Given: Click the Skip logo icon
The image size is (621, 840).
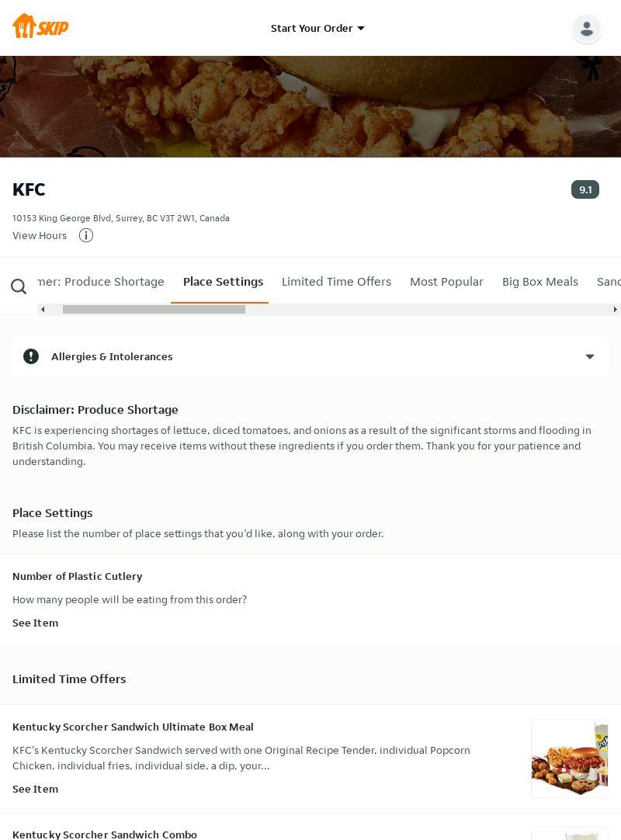Looking at the screenshot, I should (x=40, y=26).
